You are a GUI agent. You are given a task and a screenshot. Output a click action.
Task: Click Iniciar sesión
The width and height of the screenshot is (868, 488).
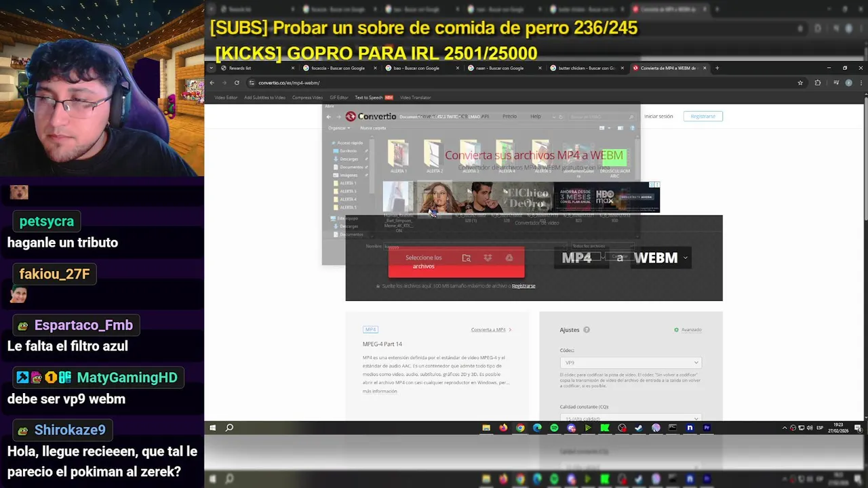(658, 117)
